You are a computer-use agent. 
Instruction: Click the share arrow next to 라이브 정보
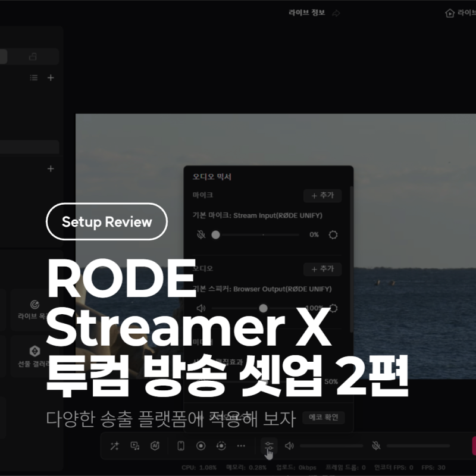pos(336,13)
